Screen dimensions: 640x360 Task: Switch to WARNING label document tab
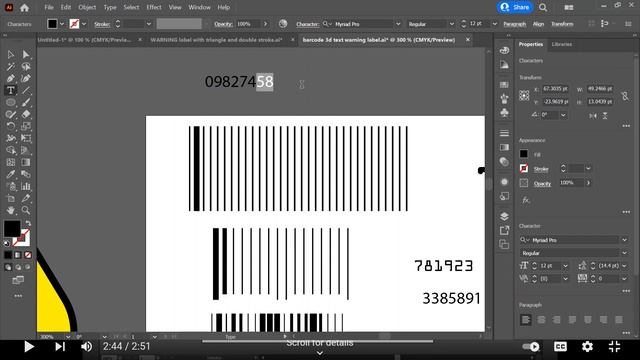click(x=216, y=40)
